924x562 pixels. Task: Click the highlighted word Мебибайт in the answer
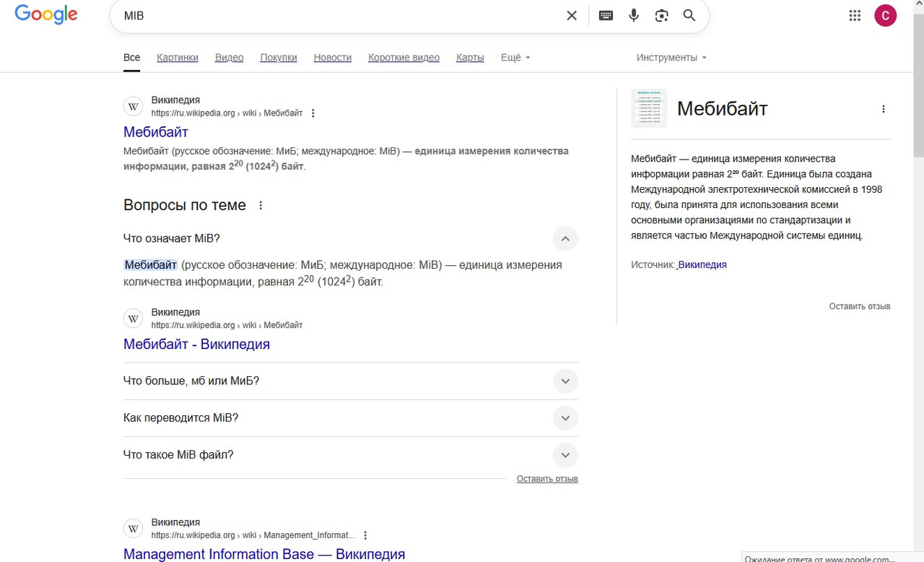point(151,265)
